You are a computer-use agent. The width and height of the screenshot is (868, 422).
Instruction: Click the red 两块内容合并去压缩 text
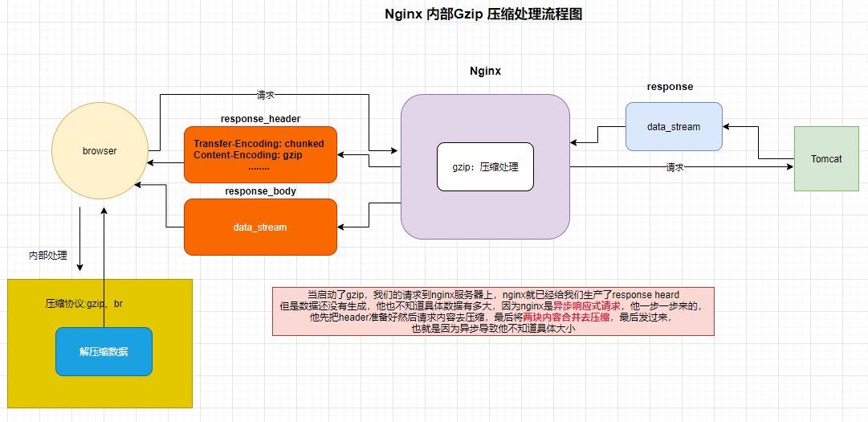(567, 318)
